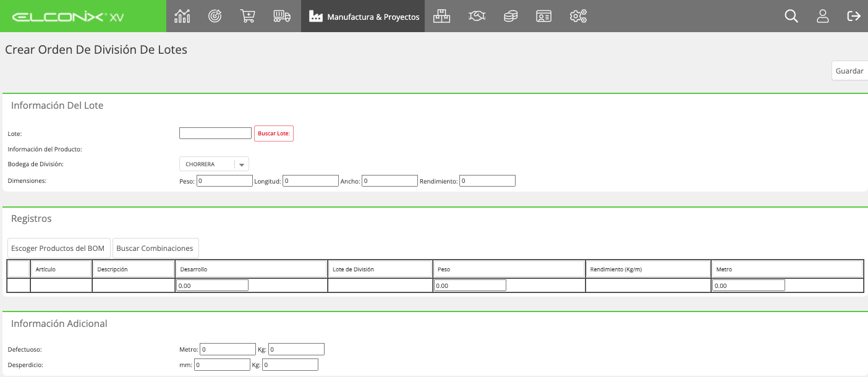Select the Manufactura & Proyectos tab
This screenshot has height=377, width=868.
pos(363,16)
